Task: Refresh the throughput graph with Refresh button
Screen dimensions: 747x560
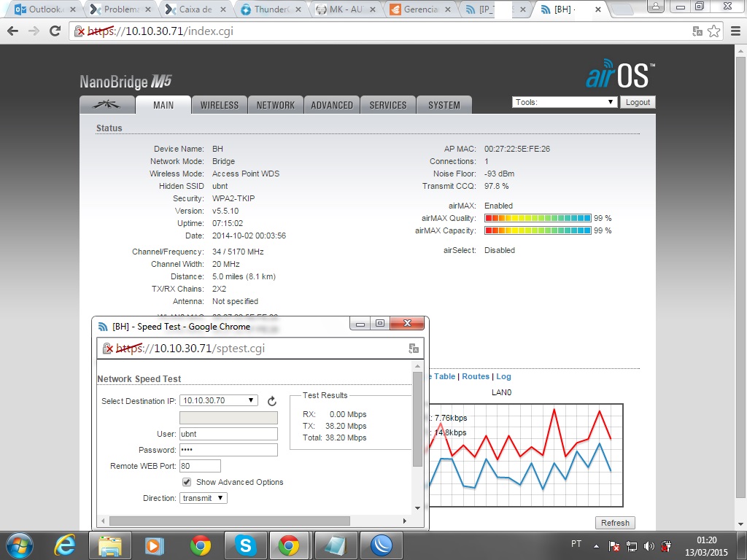Action: coord(615,523)
